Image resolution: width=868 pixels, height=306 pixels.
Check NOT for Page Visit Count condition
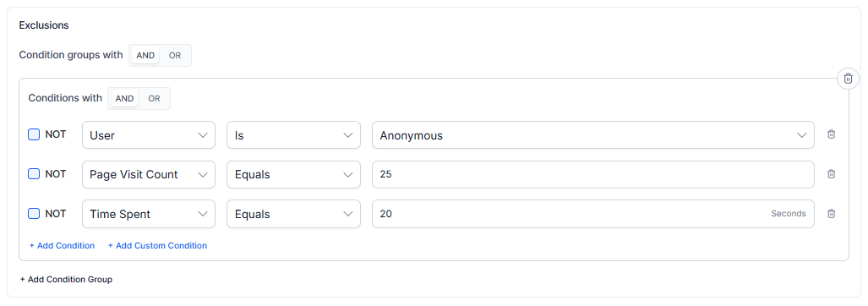click(x=34, y=174)
